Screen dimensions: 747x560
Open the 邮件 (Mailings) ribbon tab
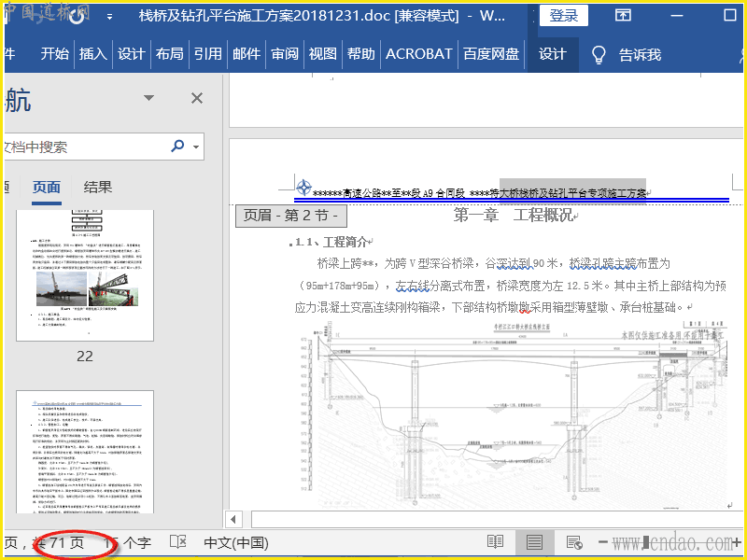click(247, 54)
